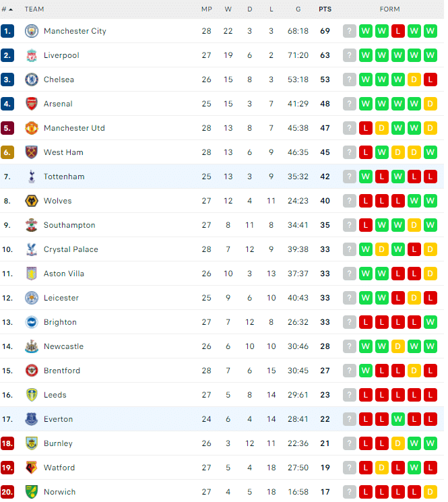Open the Crystal Palace team link
This screenshot has height=502, width=448.
tap(71, 249)
